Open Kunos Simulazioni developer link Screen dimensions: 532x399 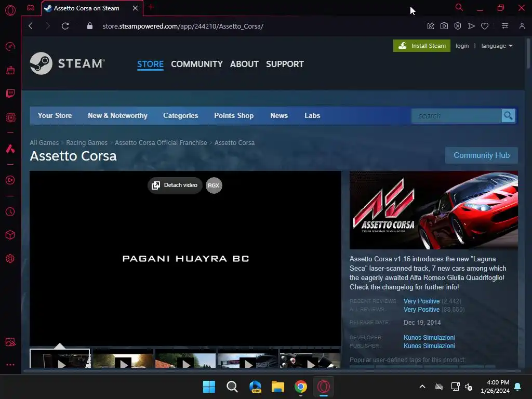tap(429, 338)
